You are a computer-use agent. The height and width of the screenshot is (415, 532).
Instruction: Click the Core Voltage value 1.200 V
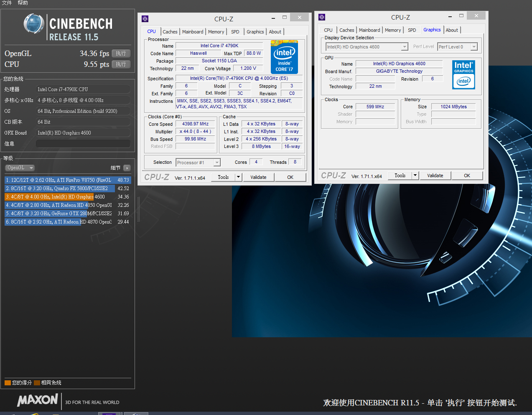coord(248,68)
